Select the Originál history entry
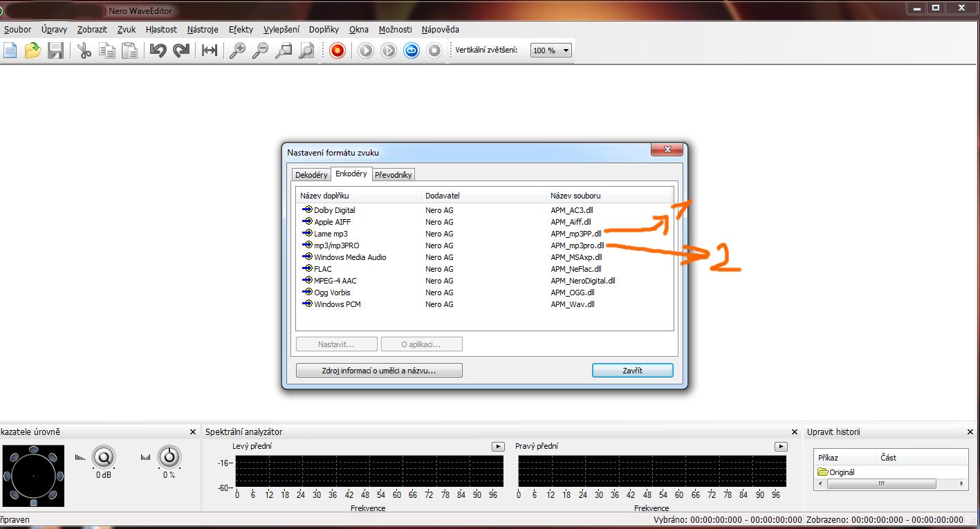 pos(837,472)
